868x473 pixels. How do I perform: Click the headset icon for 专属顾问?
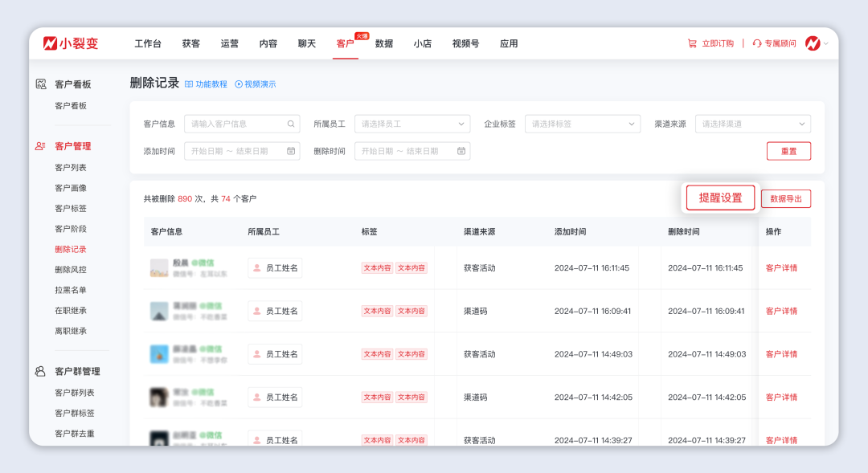[757, 43]
